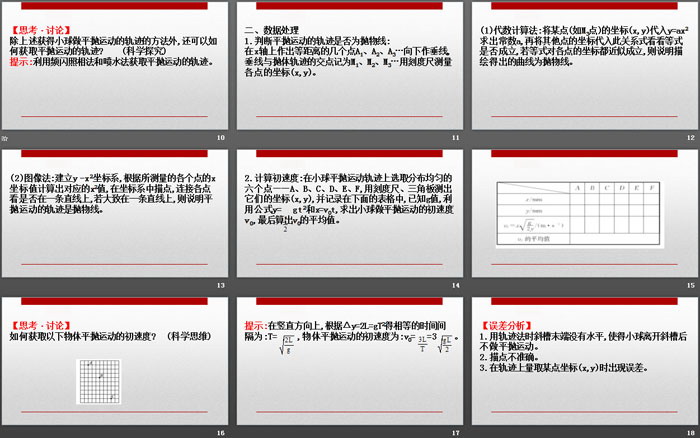Click slide number 14 label
The height and width of the screenshot is (438, 700).
pos(456,285)
